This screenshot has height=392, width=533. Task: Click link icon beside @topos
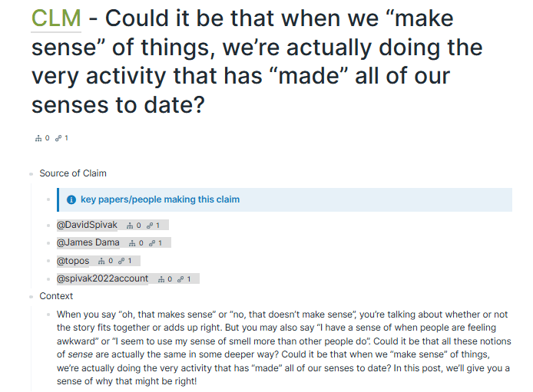[x=121, y=261]
